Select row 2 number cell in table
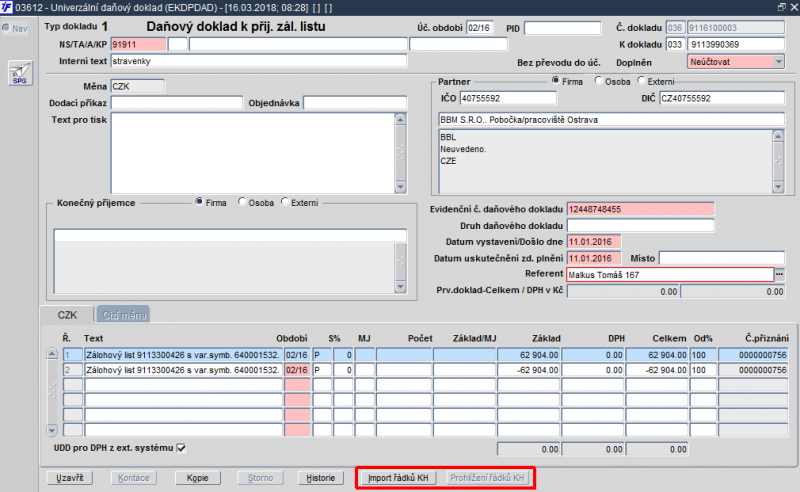 (72, 370)
